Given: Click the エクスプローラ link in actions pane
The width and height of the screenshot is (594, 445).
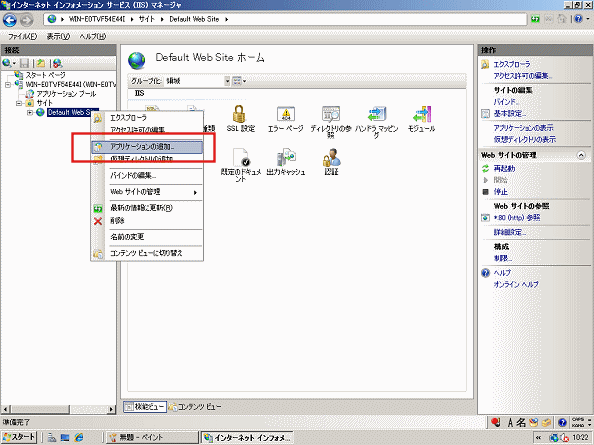Looking at the screenshot, I should click(512, 64).
